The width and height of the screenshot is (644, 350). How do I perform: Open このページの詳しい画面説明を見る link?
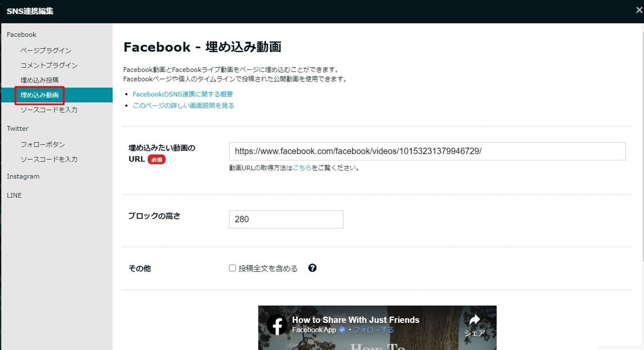[x=183, y=106]
